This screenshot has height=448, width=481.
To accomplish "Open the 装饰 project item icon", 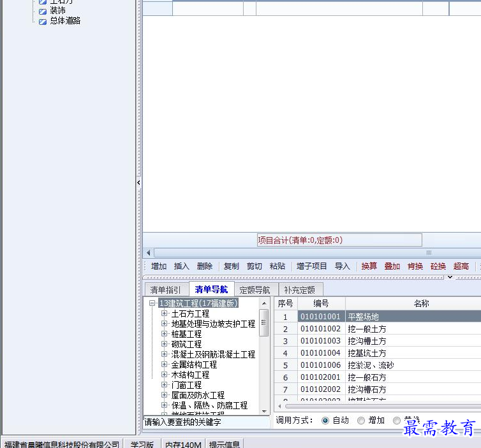I will point(43,11).
